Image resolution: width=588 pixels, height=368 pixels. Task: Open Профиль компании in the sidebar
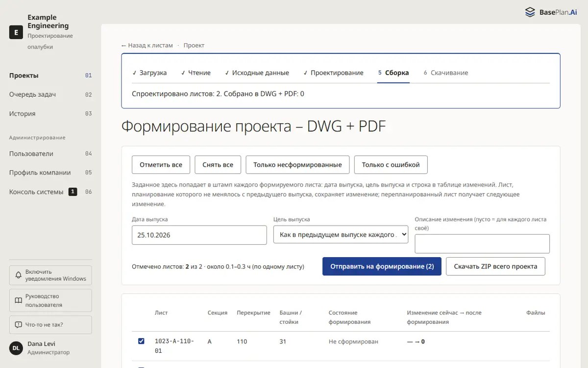pos(50,173)
